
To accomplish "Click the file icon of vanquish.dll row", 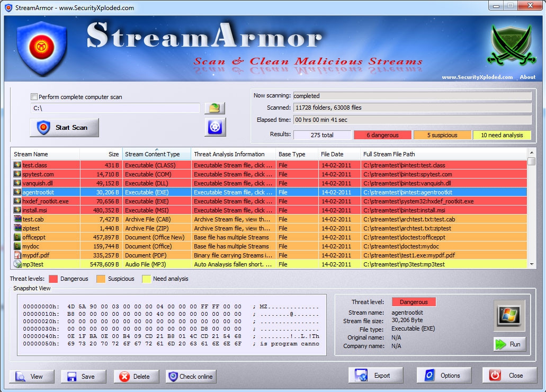I will (x=17, y=183).
